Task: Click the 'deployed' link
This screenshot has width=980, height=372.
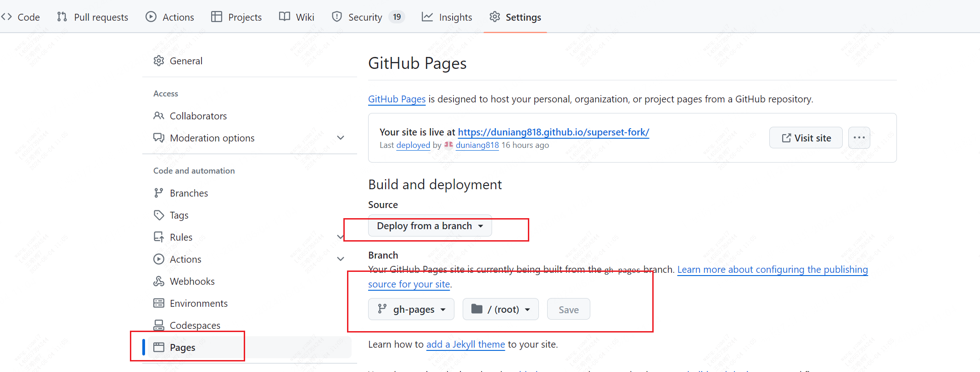Action: point(413,145)
